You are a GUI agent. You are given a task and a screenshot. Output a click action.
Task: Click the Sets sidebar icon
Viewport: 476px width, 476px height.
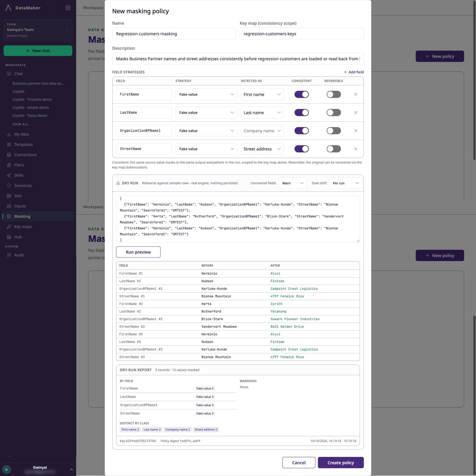(x=9, y=196)
